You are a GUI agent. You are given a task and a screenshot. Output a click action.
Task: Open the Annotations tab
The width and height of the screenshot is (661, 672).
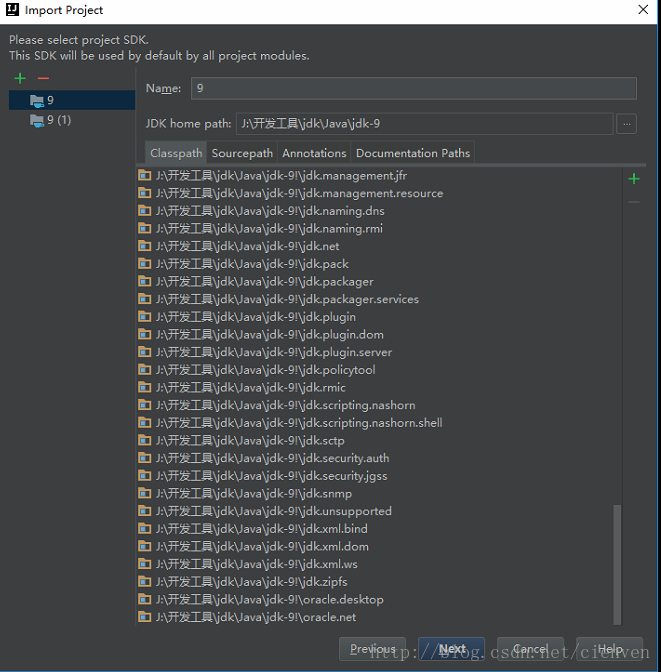point(314,153)
